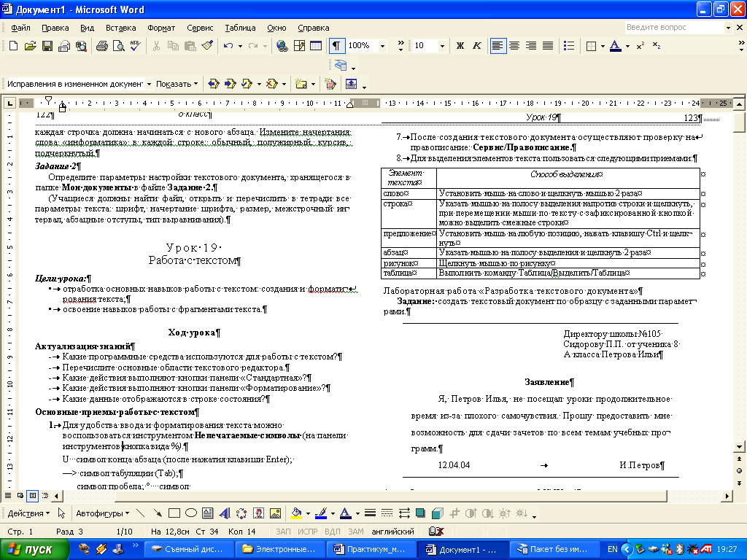The image size is (747, 560).
Task: Open the borders dropdown arrow
Action: tap(603, 46)
